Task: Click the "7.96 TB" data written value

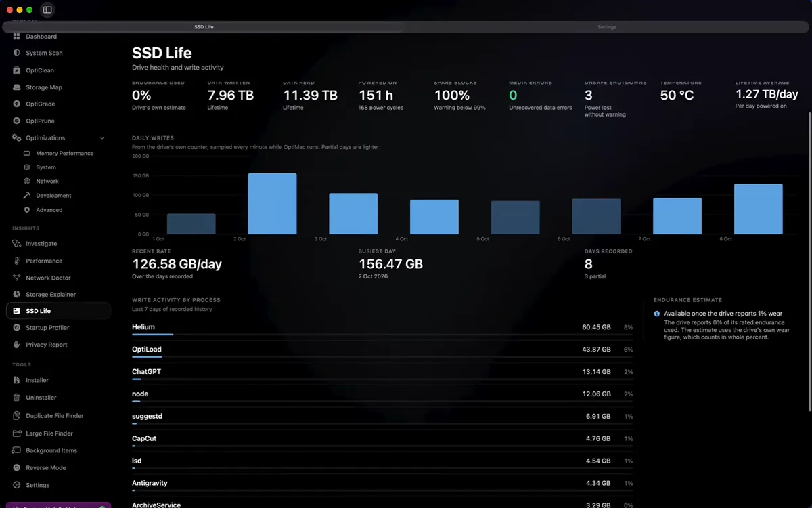Action: [231, 96]
